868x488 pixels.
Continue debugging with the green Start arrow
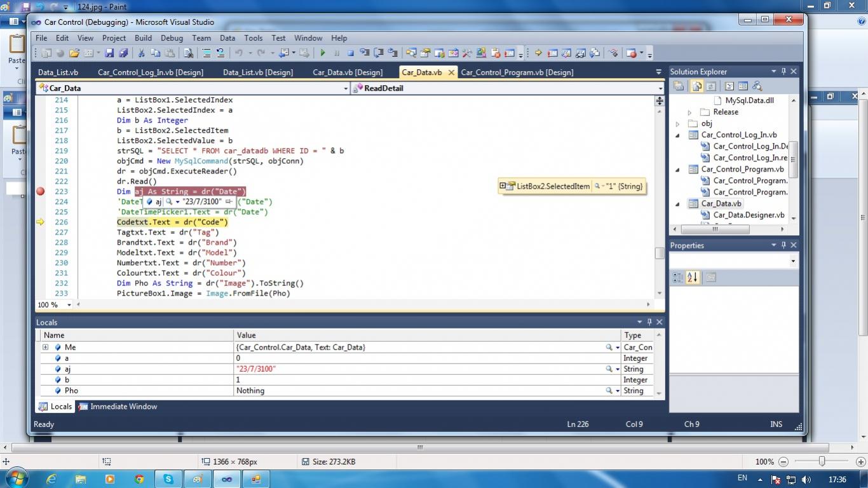click(x=323, y=53)
